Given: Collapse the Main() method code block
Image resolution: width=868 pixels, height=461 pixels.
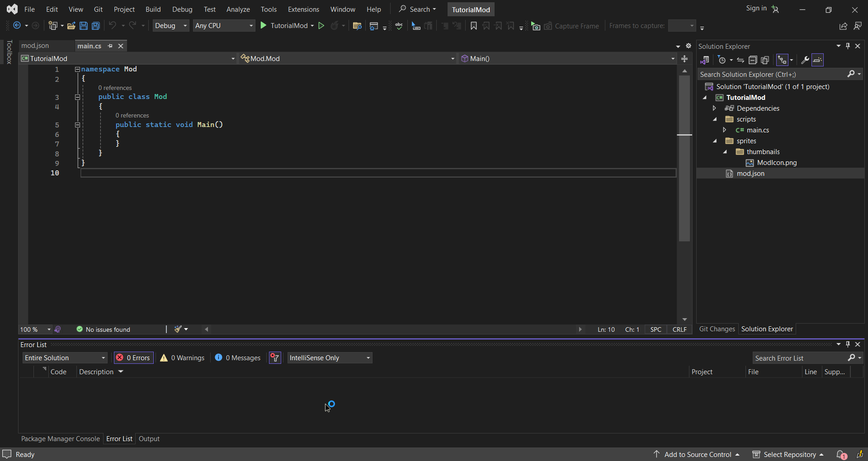Looking at the screenshot, I should tap(77, 125).
